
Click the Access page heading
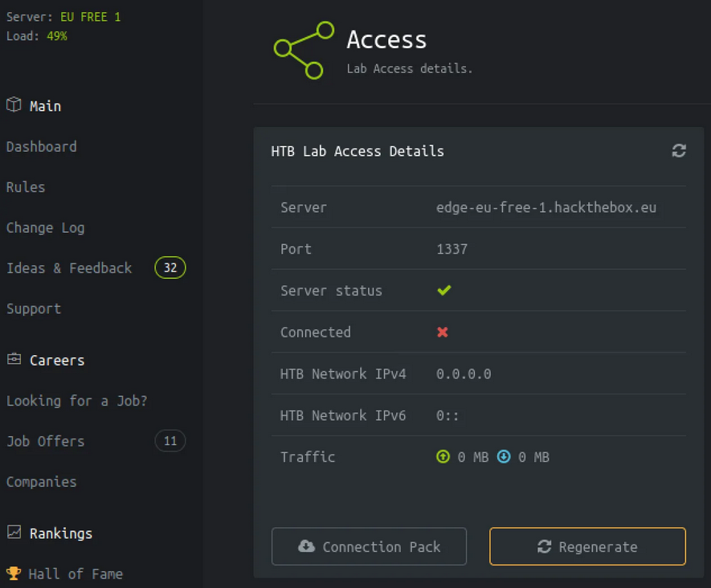coord(386,40)
